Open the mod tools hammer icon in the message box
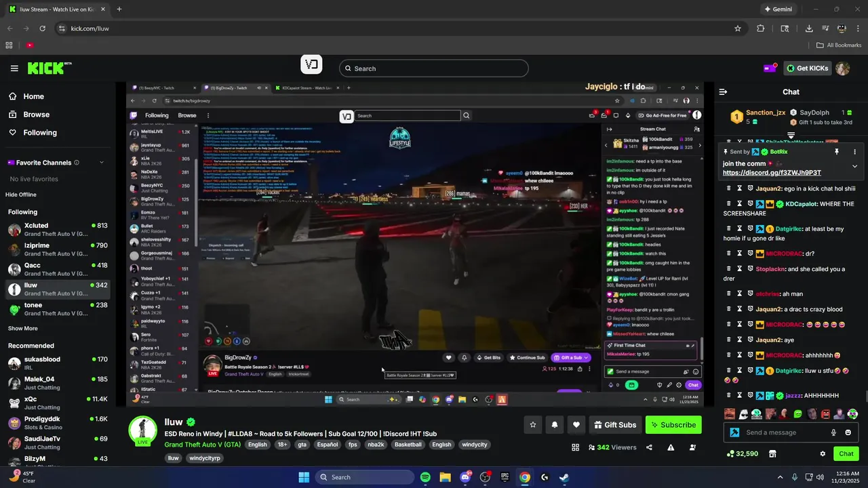This screenshot has width=868, height=488. tap(734, 432)
